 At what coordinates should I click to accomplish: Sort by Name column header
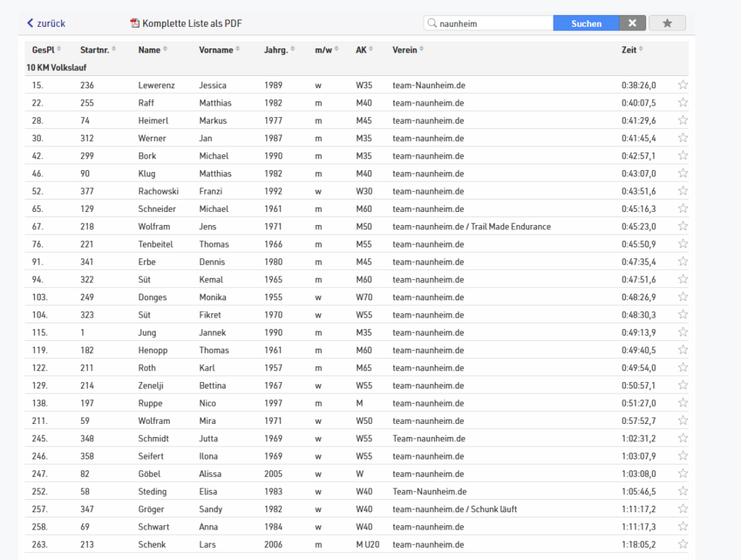click(x=153, y=50)
